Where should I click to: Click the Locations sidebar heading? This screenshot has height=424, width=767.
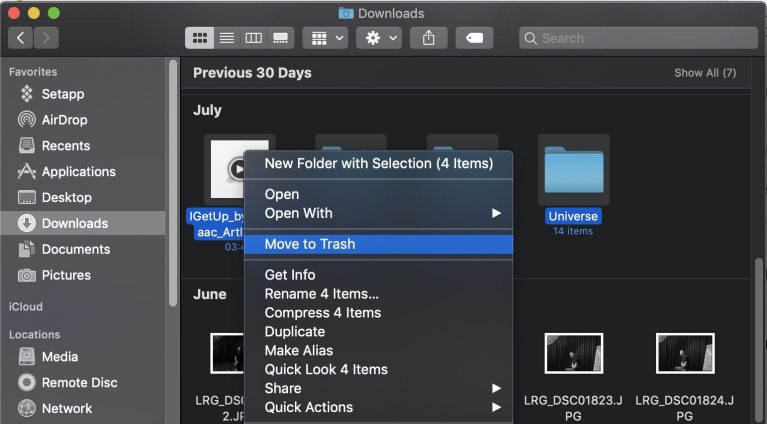pyautogui.click(x=34, y=335)
